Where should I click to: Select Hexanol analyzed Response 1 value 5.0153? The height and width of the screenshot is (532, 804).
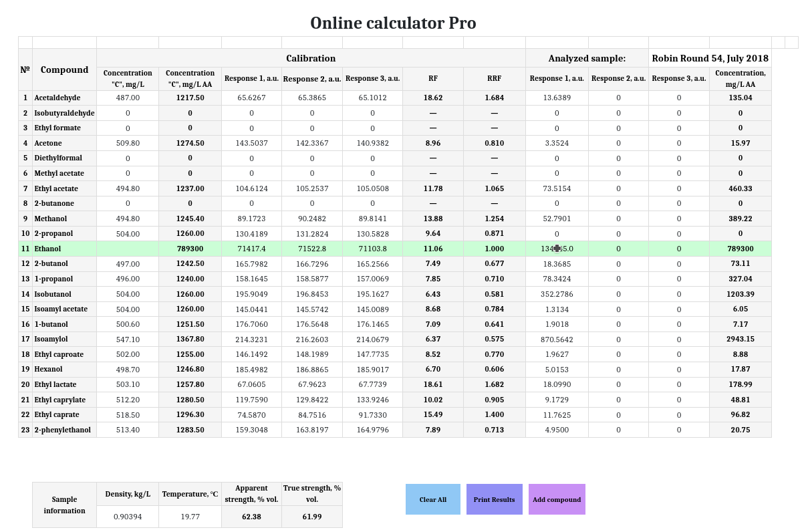pyautogui.click(x=557, y=370)
